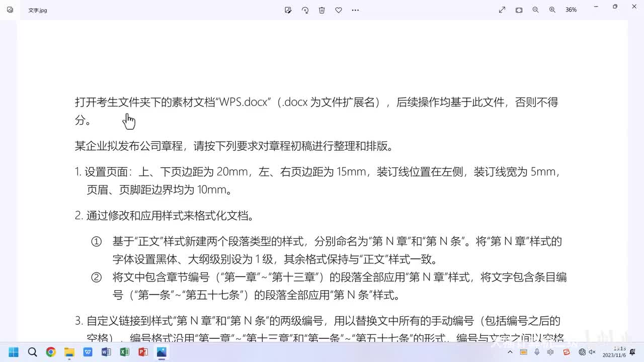Rotate the image with the rotate icon
The width and height of the screenshot is (644, 362).
pyautogui.click(x=305, y=10)
